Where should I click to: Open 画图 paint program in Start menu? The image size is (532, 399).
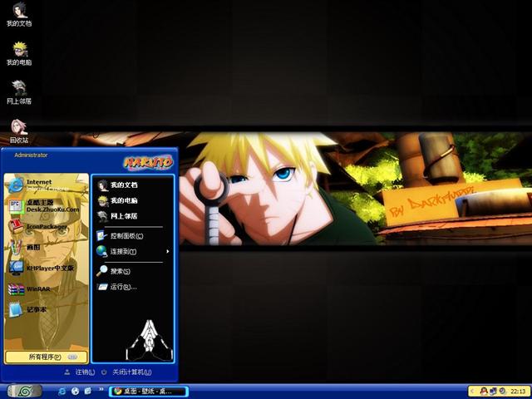point(47,248)
